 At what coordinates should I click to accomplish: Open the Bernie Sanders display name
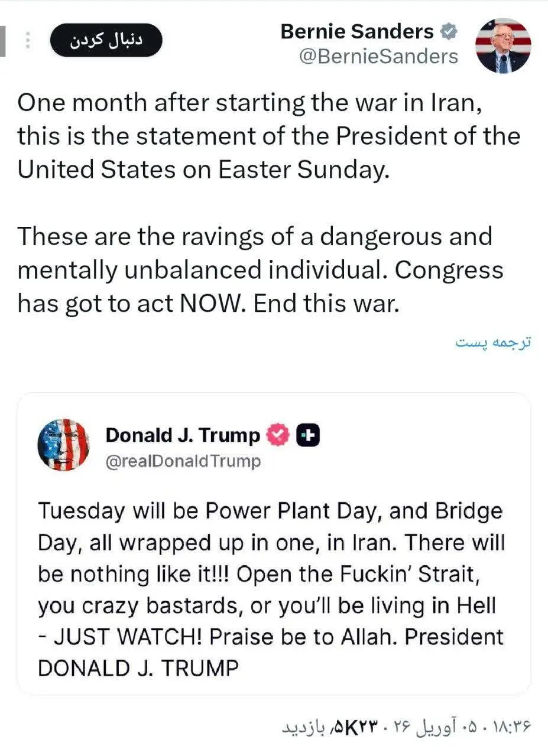(x=357, y=32)
